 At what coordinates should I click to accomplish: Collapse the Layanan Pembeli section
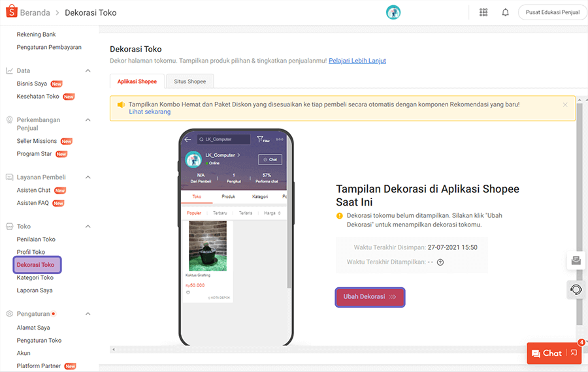(88, 178)
